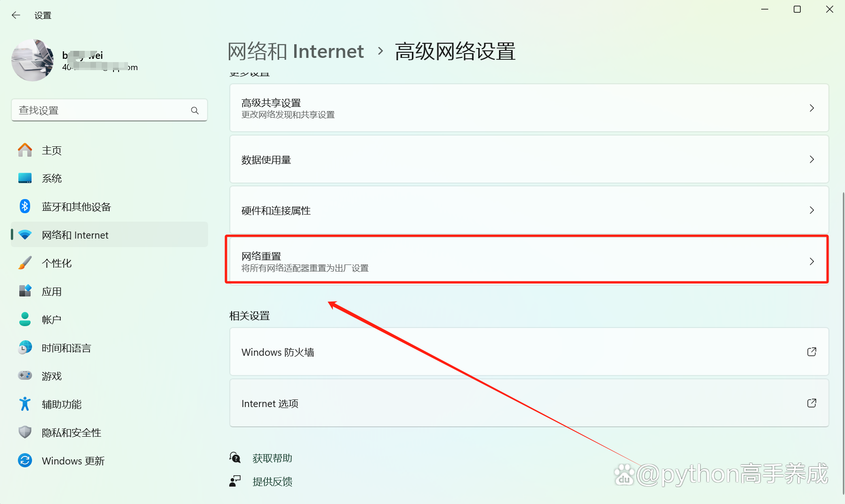Select the Bluetooth icon in sidebar
The height and width of the screenshot is (504, 845).
25,206
